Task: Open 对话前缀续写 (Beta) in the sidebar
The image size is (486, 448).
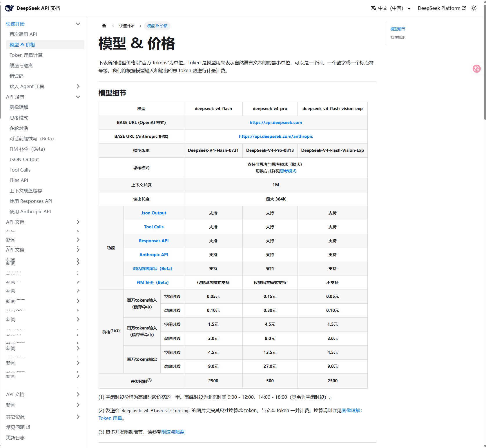Action: [x=32, y=139]
